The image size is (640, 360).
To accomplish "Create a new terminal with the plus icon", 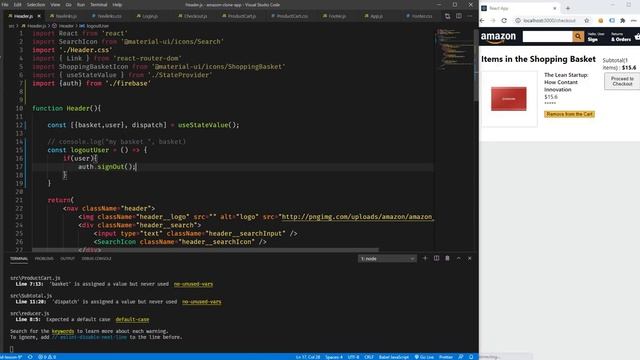I will click(x=425, y=258).
